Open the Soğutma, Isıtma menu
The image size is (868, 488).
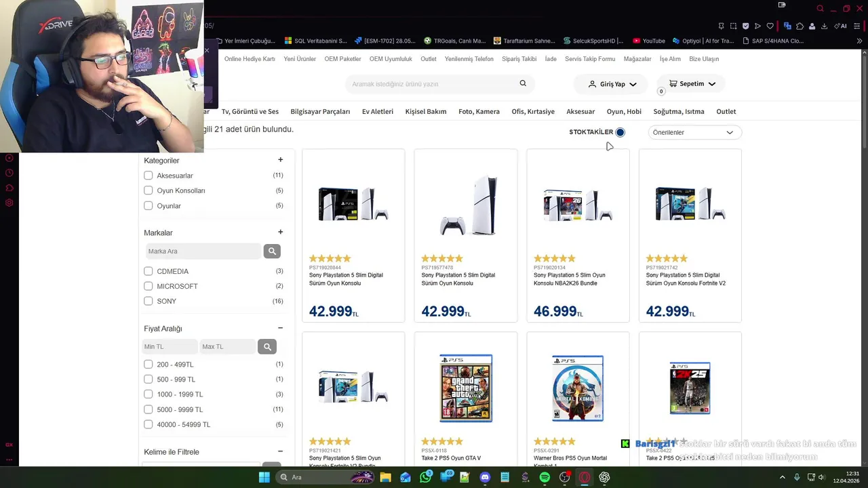click(679, 112)
